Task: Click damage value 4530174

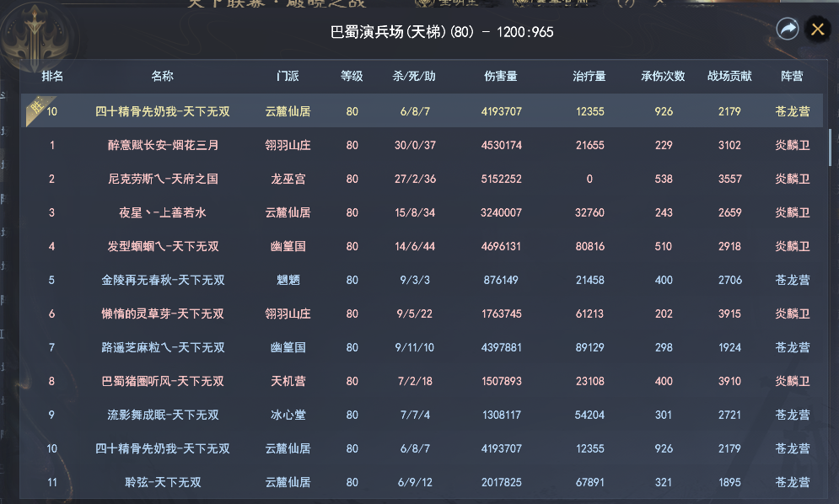Action: (x=502, y=145)
